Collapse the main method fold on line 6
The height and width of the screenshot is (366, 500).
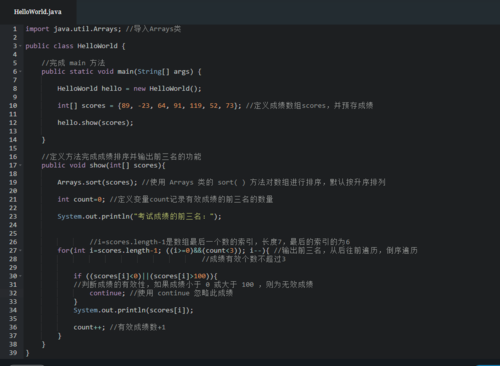(20, 72)
